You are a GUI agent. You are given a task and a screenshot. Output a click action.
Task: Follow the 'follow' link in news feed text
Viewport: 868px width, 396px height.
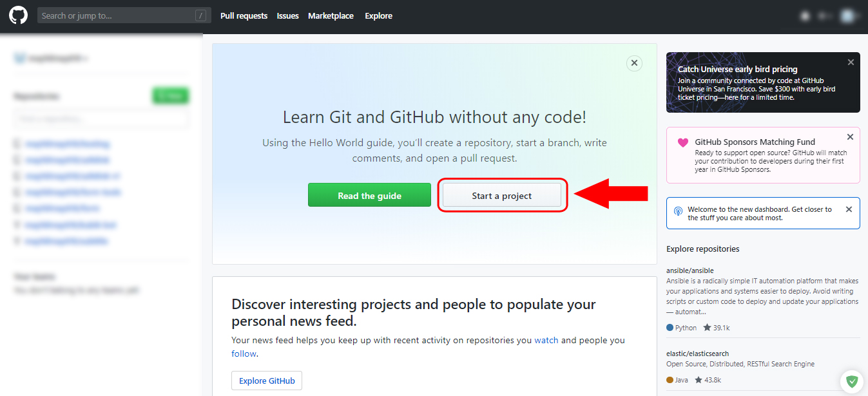(244, 354)
